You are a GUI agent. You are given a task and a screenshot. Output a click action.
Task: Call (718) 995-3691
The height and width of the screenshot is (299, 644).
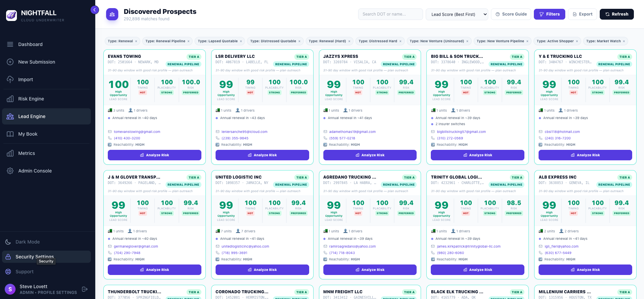pyautogui.click(x=234, y=253)
